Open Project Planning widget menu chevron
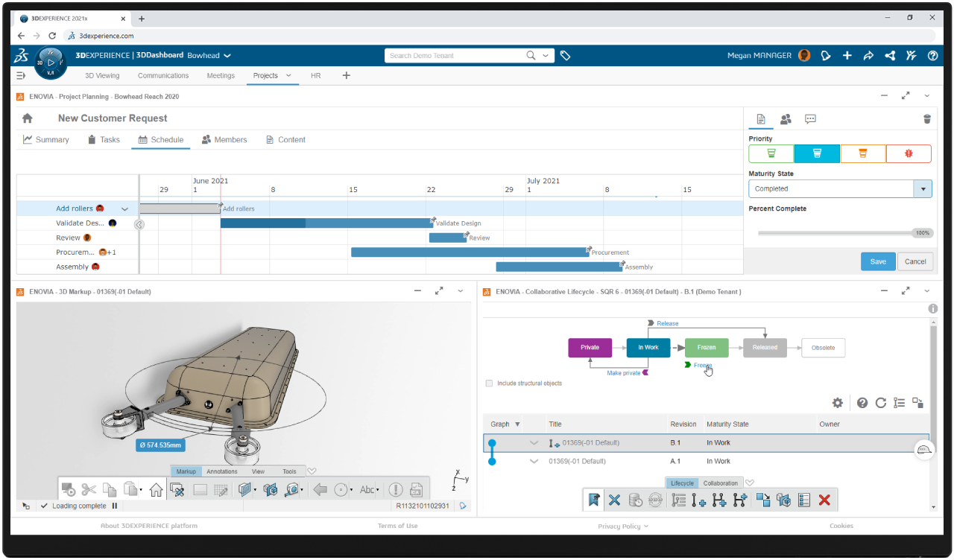954x560 pixels. click(927, 96)
